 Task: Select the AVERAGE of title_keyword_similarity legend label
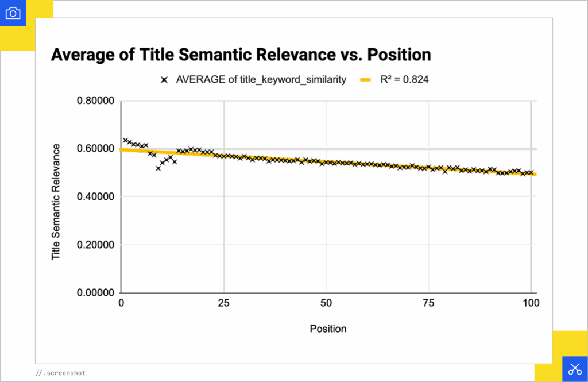pos(261,80)
